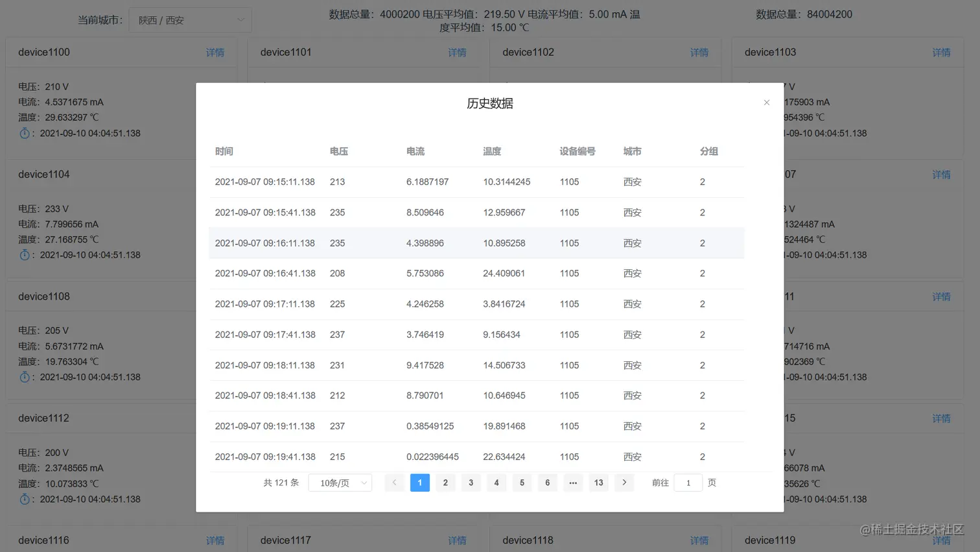The width and height of the screenshot is (980, 552).
Task: Select row with time 2021-09-07 09:18:41.138
Action: 476,396
